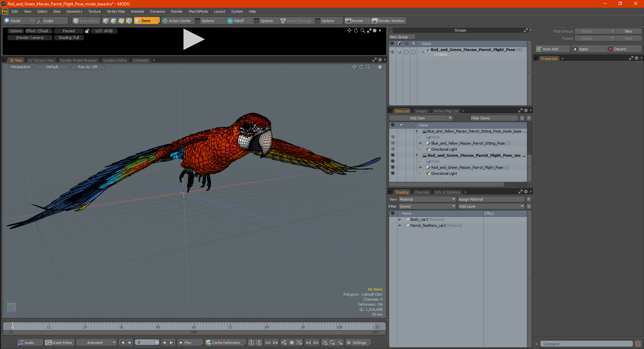
Task: Open the Geometry menu
Action: [x=74, y=11]
